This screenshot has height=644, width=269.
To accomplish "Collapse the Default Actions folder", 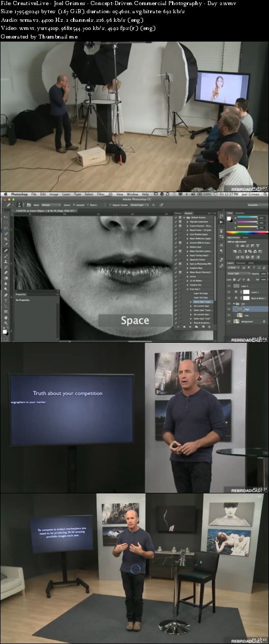I will [x=184, y=218].
